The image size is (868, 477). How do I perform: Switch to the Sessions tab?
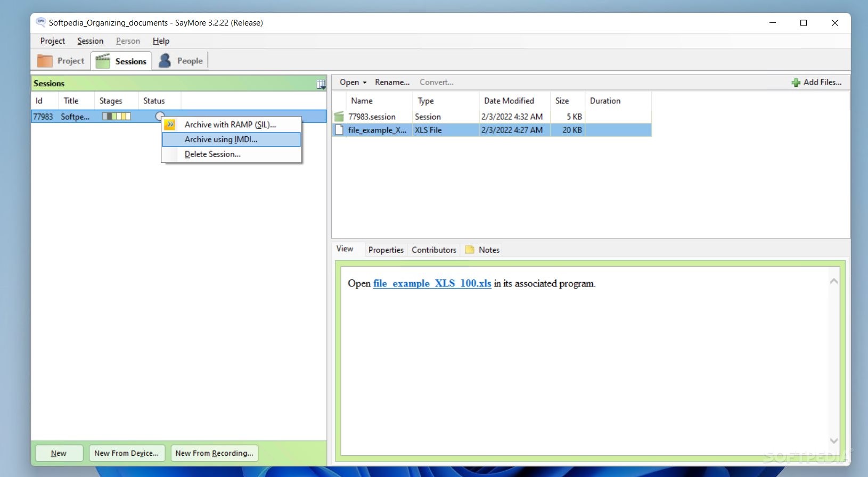pyautogui.click(x=121, y=61)
